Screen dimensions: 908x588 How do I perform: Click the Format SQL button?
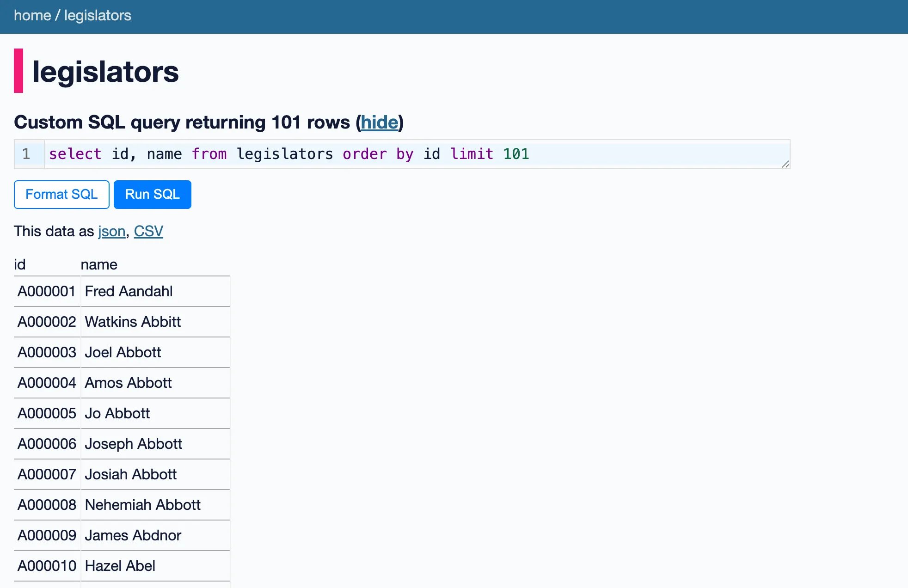coord(61,194)
